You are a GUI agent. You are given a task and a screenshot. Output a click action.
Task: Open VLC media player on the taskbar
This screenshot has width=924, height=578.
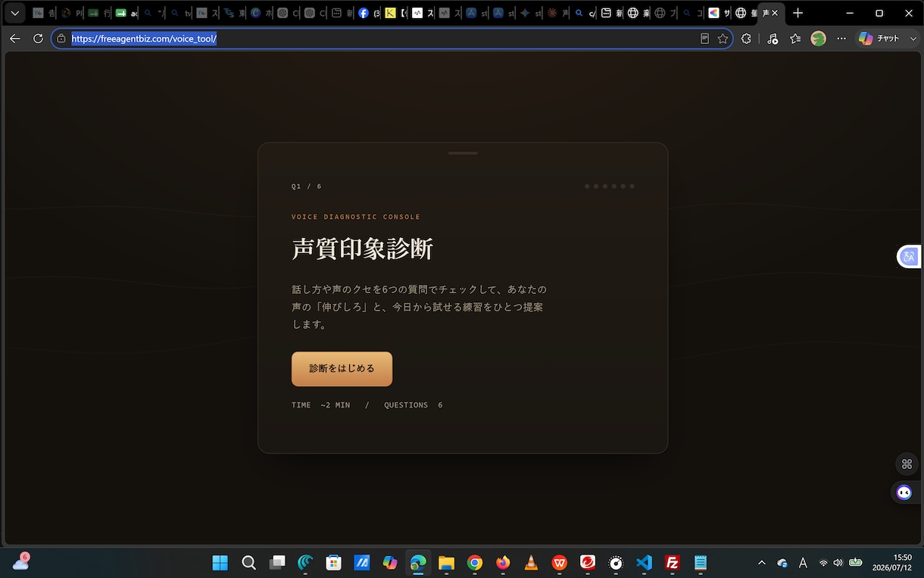pos(532,563)
